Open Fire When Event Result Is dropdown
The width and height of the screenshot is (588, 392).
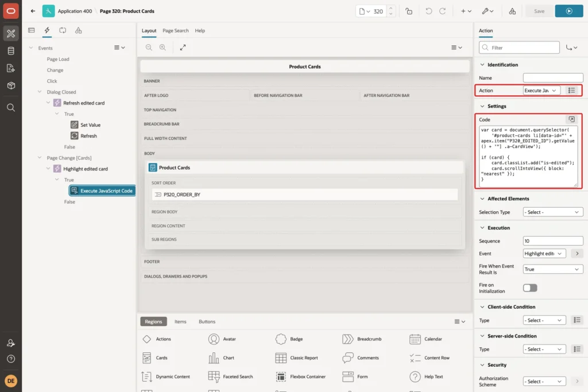553,269
